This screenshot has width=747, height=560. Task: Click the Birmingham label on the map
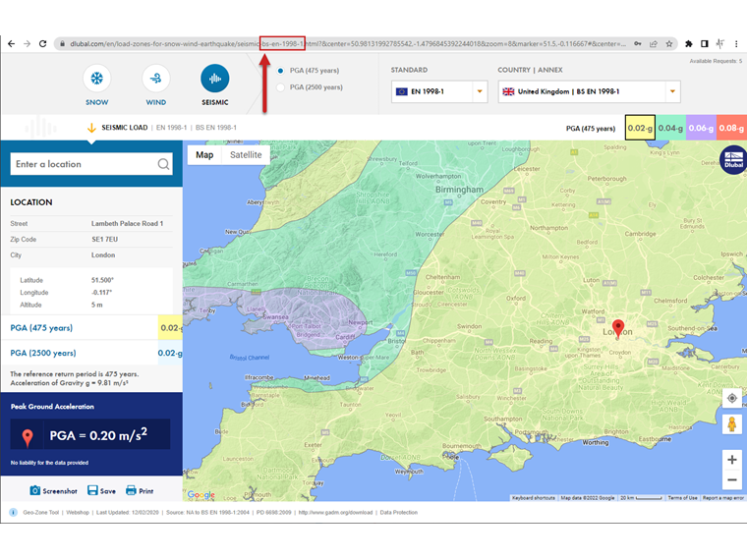click(x=459, y=190)
